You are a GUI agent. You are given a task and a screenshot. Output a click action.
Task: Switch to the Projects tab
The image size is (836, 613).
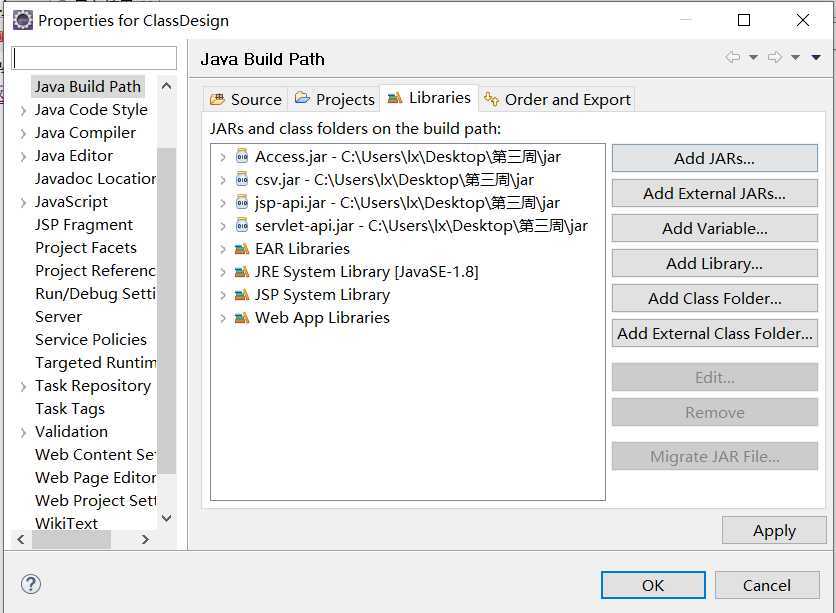334,99
